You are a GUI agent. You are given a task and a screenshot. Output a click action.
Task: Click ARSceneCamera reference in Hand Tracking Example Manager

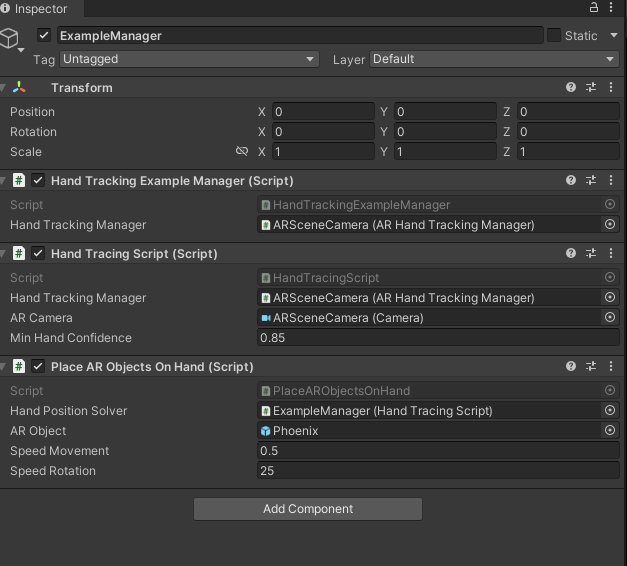(429, 224)
